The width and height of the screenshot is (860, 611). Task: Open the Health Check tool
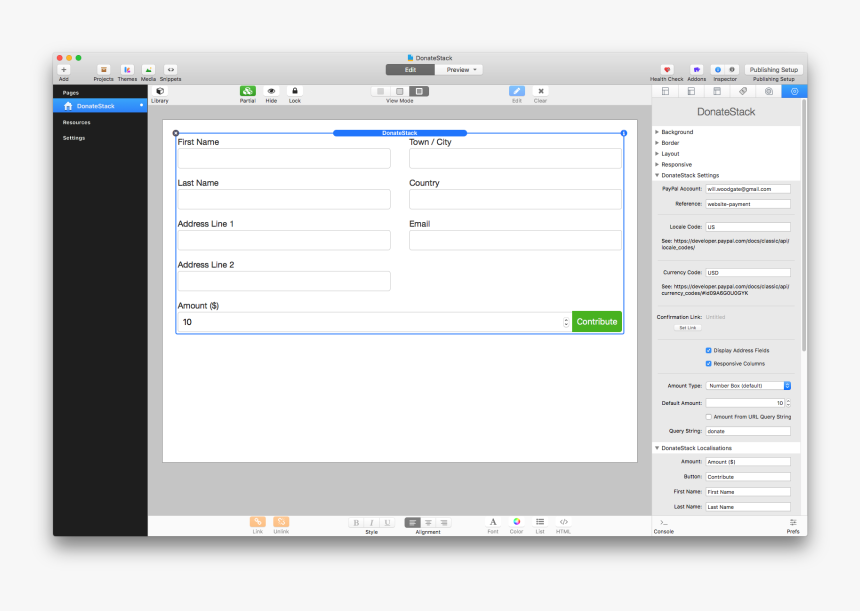click(x=667, y=70)
